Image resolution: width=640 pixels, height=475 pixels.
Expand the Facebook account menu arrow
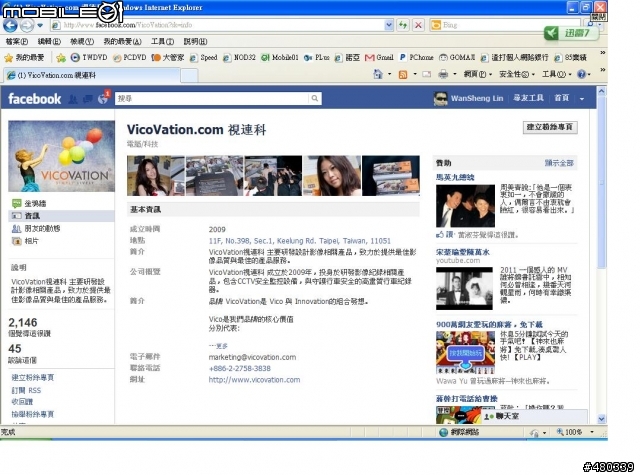coord(582,98)
